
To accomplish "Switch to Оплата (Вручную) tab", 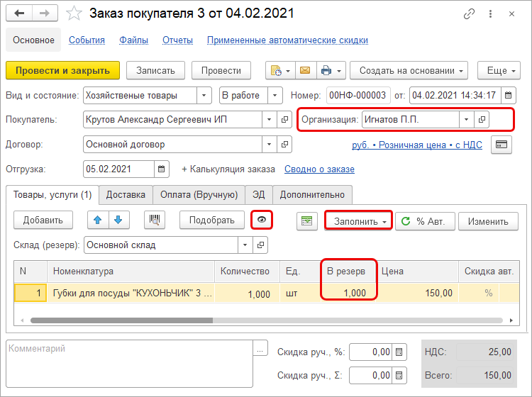I will tap(199, 195).
